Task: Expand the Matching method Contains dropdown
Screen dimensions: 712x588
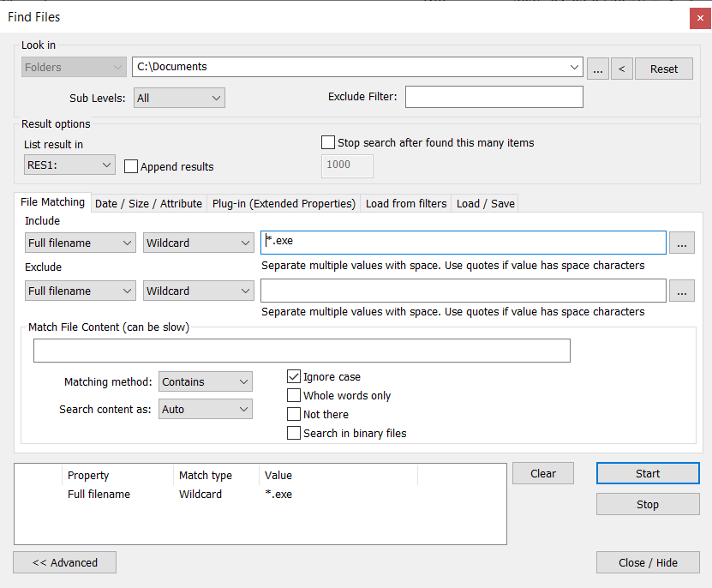Action: pyautogui.click(x=206, y=382)
